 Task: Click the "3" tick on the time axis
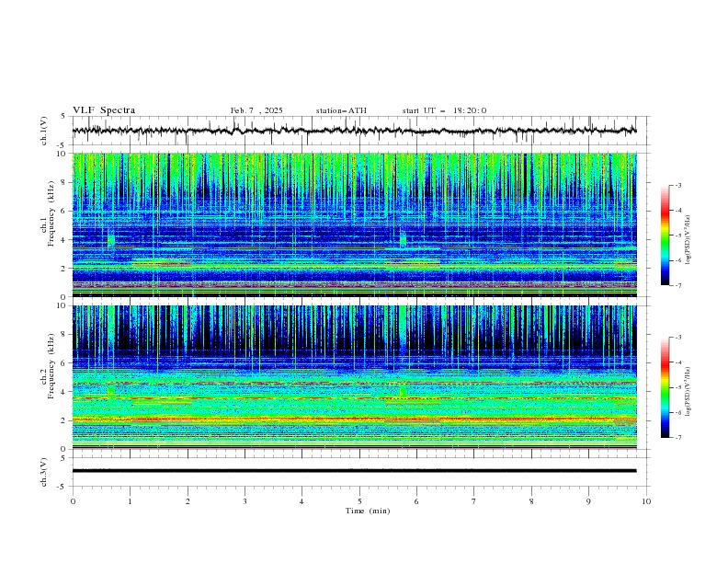245,501
